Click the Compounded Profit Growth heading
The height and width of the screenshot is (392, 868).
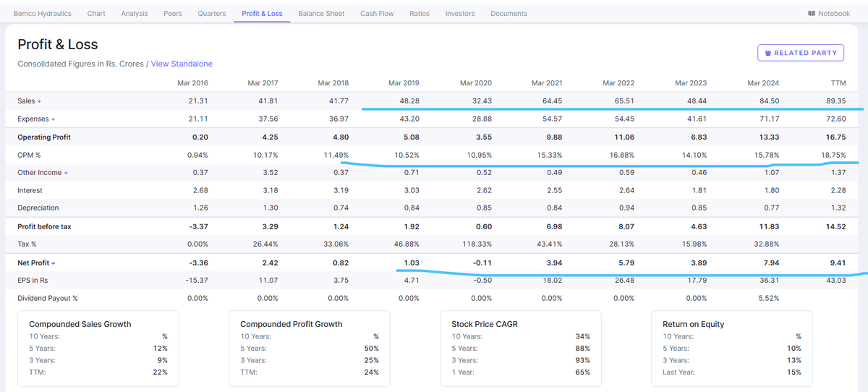pyautogui.click(x=292, y=324)
